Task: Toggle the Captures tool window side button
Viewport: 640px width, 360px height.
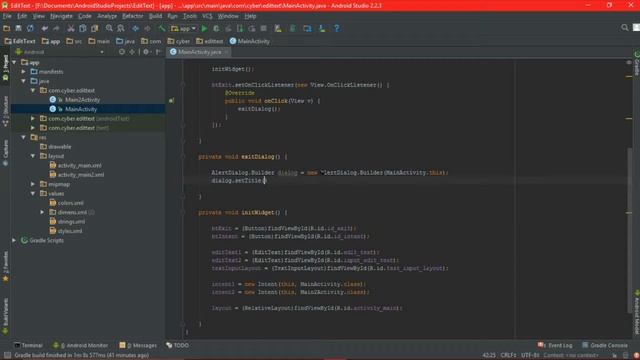Action: pyautogui.click(x=5, y=153)
